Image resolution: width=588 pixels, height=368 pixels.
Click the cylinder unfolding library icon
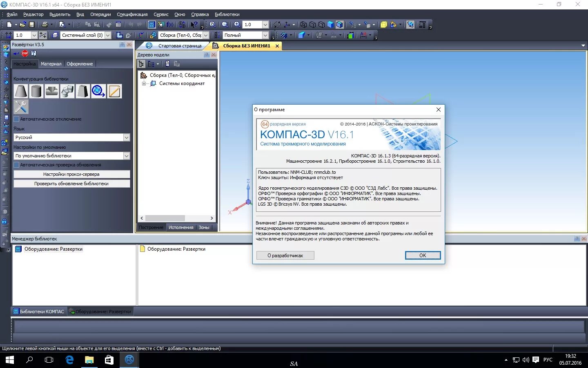pos(36,91)
